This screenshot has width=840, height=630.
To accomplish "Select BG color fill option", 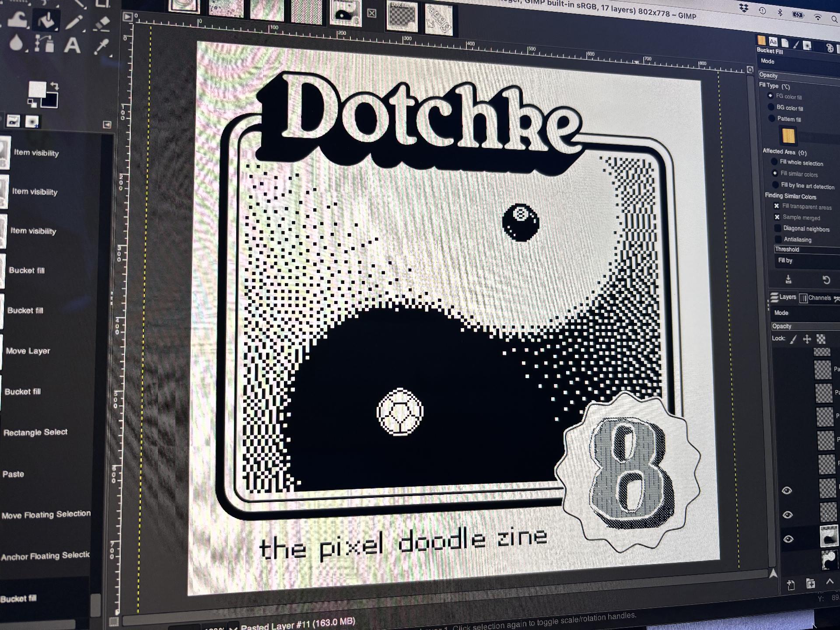I will [772, 107].
